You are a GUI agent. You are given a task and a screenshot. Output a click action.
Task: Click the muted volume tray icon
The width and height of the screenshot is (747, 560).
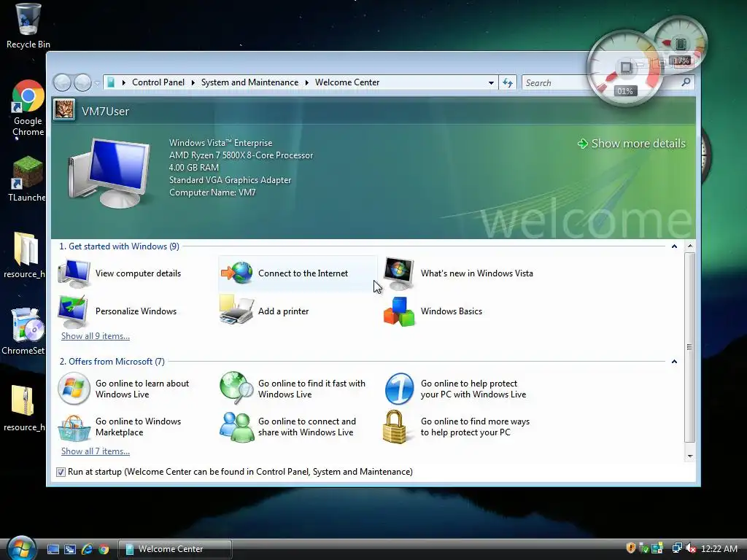pos(691,548)
